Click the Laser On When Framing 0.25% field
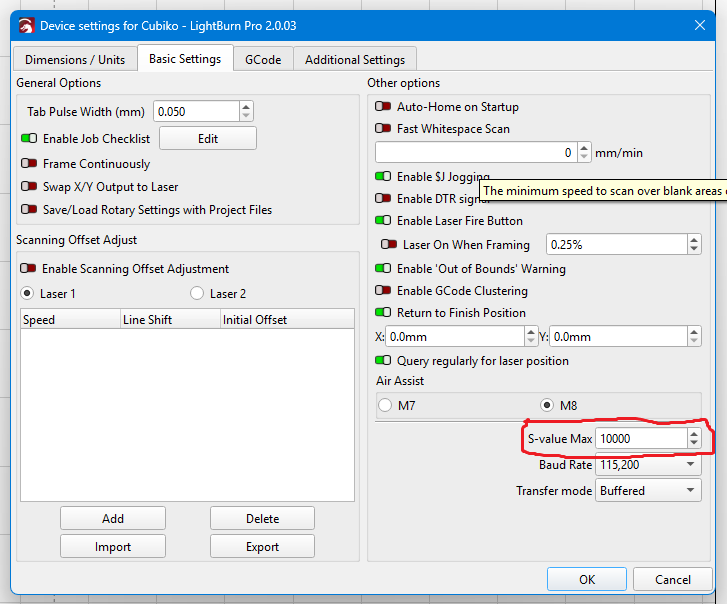The width and height of the screenshot is (727, 604). tap(617, 244)
